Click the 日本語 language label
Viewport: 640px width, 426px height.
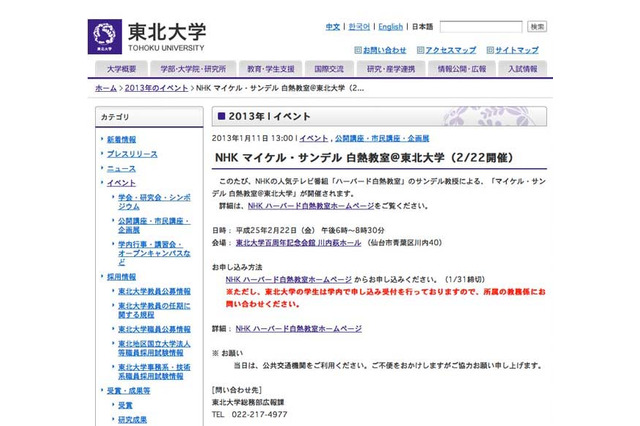coord(422,27)
